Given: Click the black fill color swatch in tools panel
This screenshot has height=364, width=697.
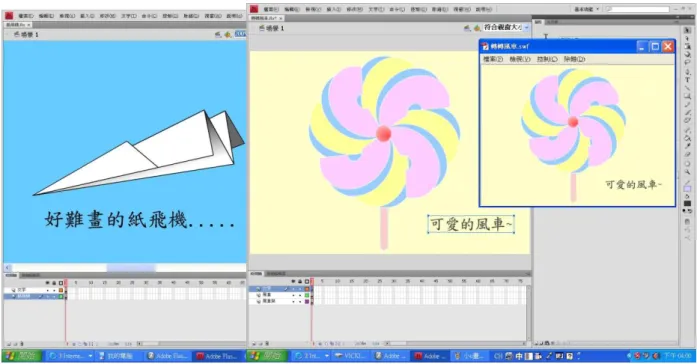Looking at the screenshot, I should pos(687,203).
